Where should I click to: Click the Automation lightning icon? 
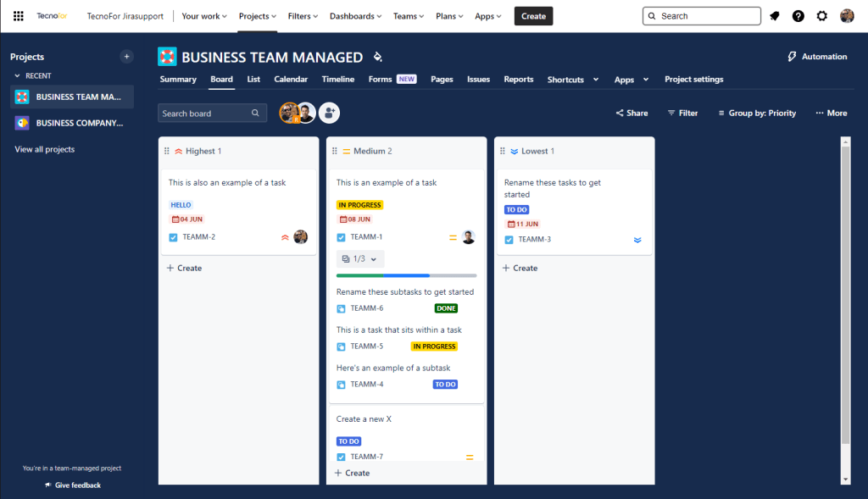tap(793, 57)
